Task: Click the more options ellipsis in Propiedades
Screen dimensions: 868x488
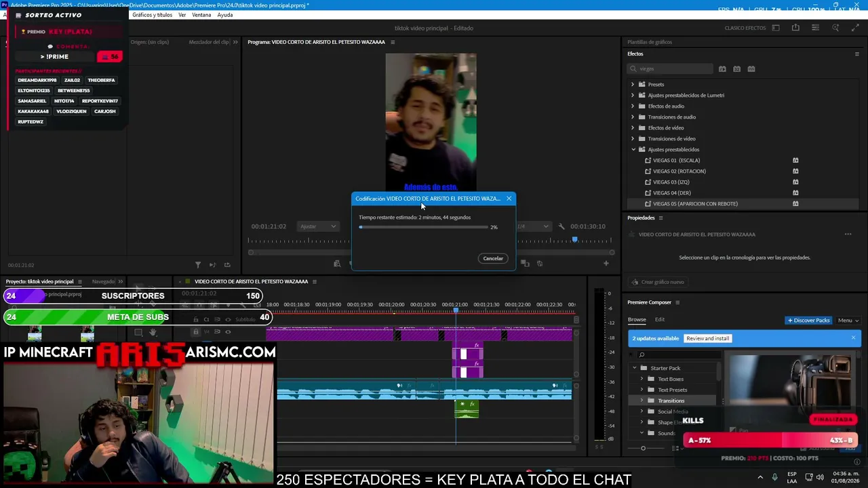Action: [848, 235]
